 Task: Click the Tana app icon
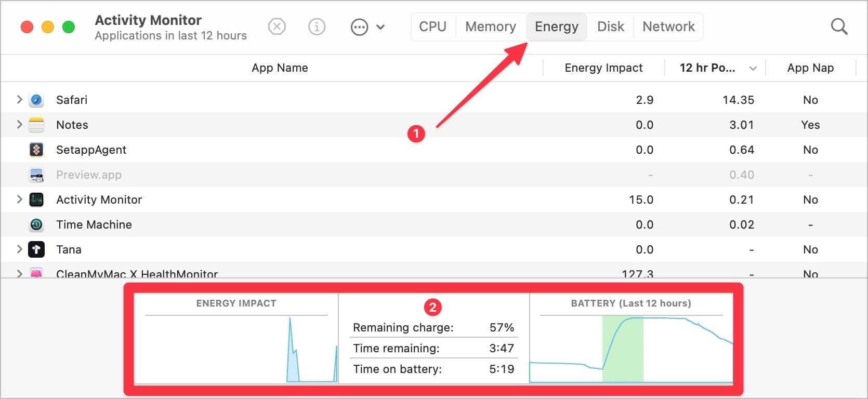tap(36, 249)
